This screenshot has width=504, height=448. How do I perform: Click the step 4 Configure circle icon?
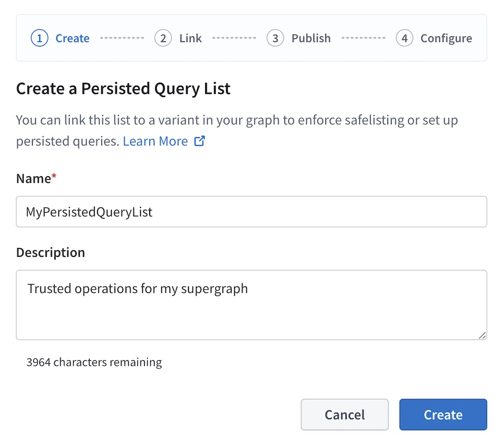[x=405, y=38]
